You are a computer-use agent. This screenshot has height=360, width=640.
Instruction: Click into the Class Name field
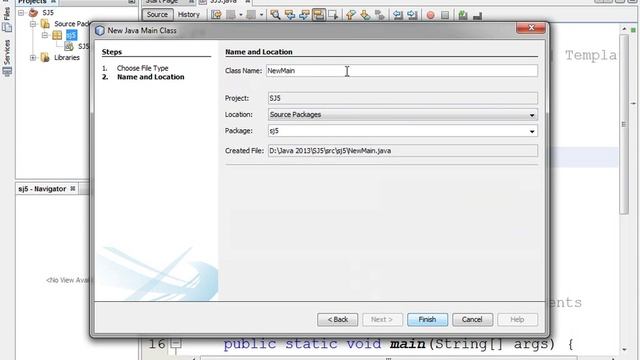click(402, 71)
